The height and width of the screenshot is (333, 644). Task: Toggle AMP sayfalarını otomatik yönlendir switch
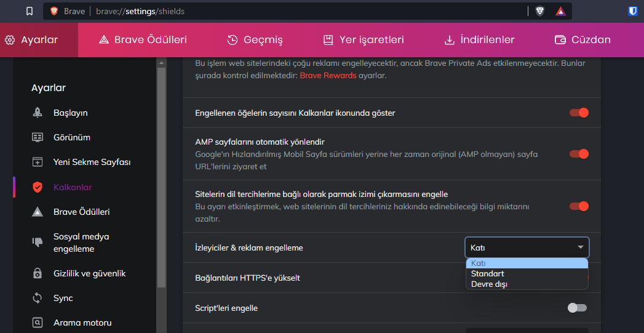tap(579, 154)
